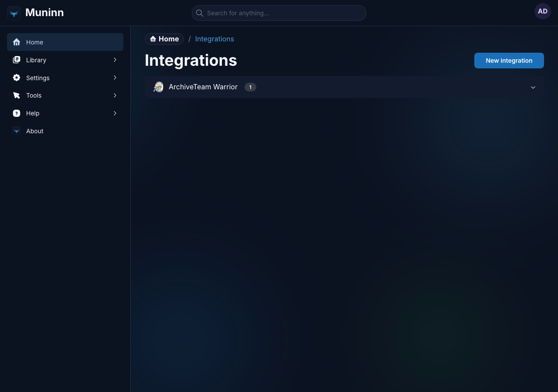Click the New integration button

(509, 61)
